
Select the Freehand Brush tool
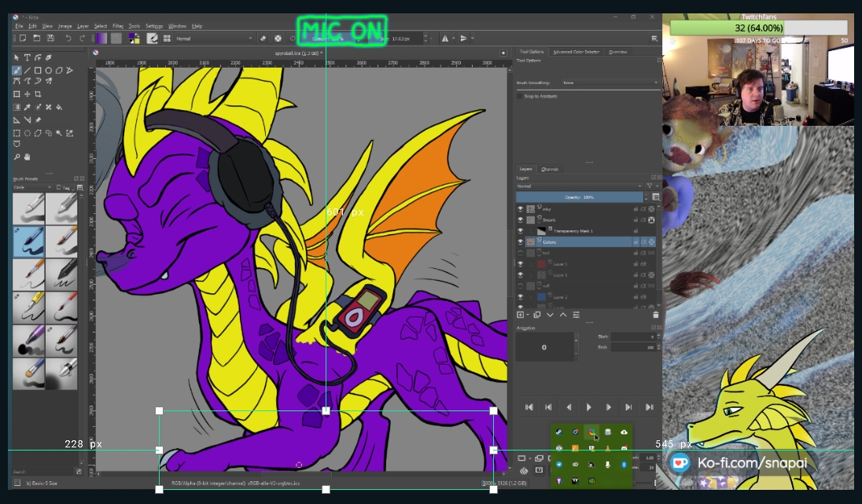[17, 71]
